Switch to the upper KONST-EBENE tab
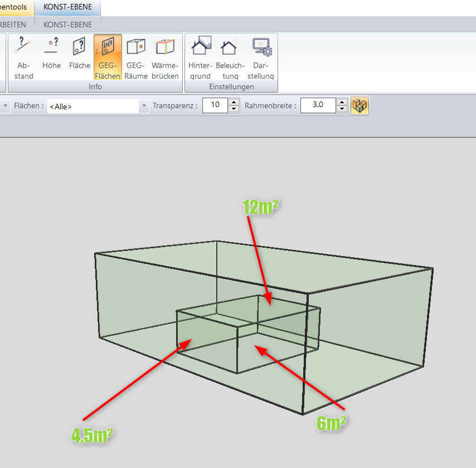 [67, 7]
